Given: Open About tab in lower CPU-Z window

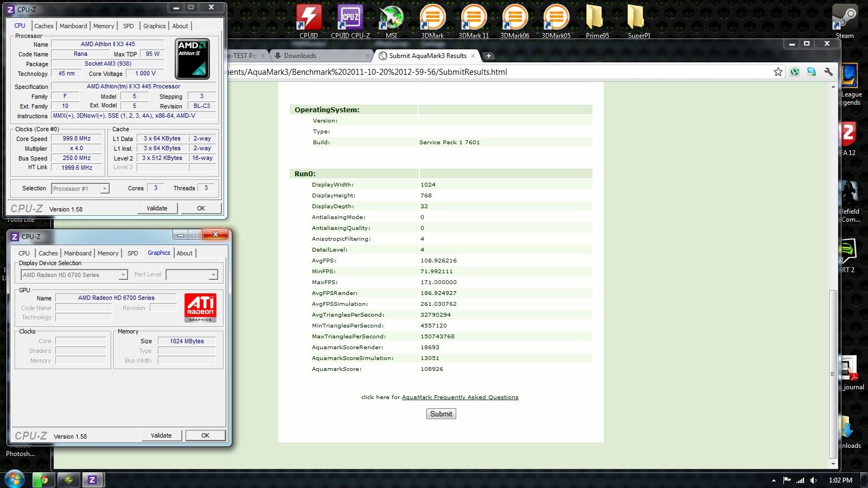Looking at the screenshot, I should click(185, 253).
